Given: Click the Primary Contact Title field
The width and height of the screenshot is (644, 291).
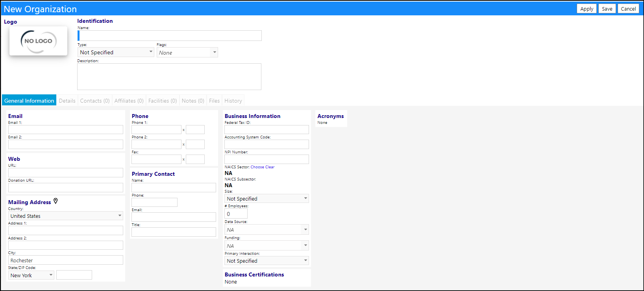Looking at the screenshot, I should click(x=174, y=232).
